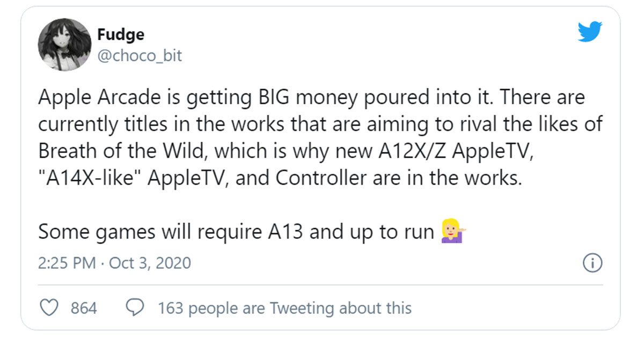The image size is (644, 337).
Task: Like the tweet with the heart icon
Action: (49, 307)
